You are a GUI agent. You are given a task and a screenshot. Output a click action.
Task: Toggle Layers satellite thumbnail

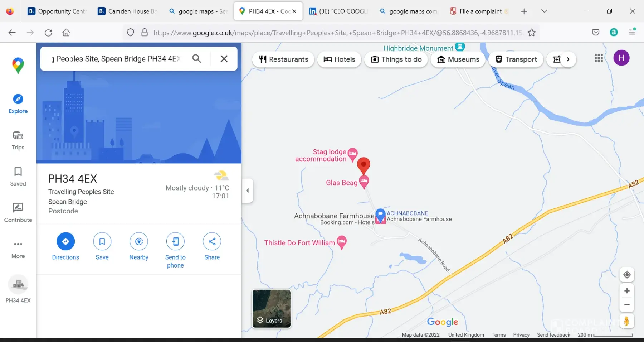[272, 309]
